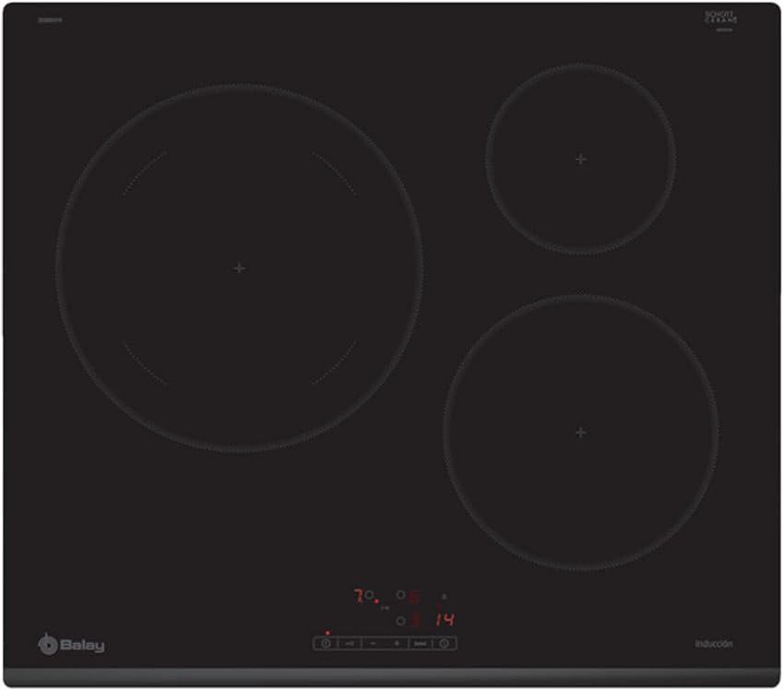This screenshot has height=690, width=784.
Task: Click the Inducción label text
Action: point(714,644)
